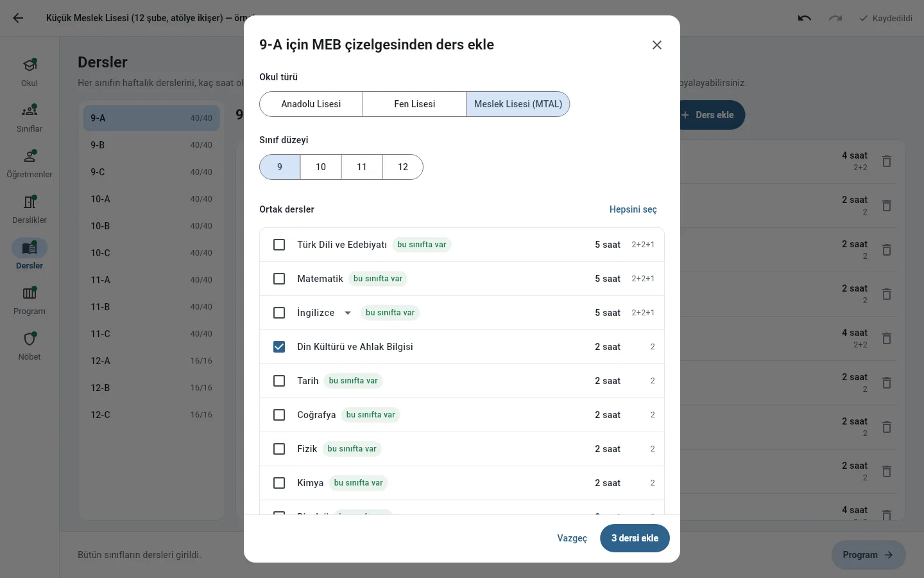924x578 pixels.
Task: Click the Kaydedildi status text
Action: (892, 18)
